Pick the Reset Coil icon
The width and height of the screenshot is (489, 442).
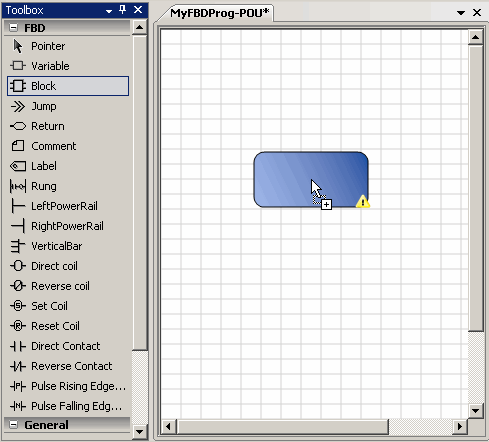[18, 326]
